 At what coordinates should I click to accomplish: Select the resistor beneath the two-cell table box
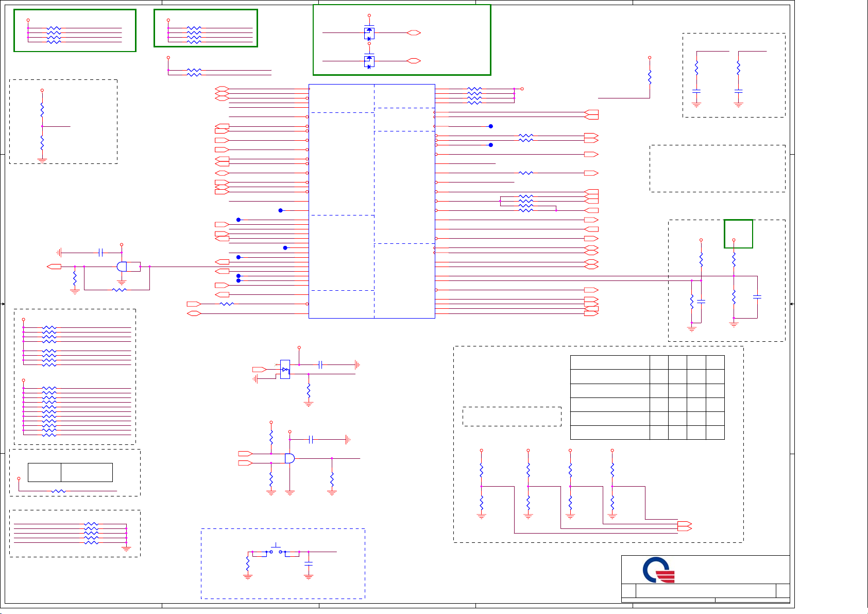click(59, 491)
